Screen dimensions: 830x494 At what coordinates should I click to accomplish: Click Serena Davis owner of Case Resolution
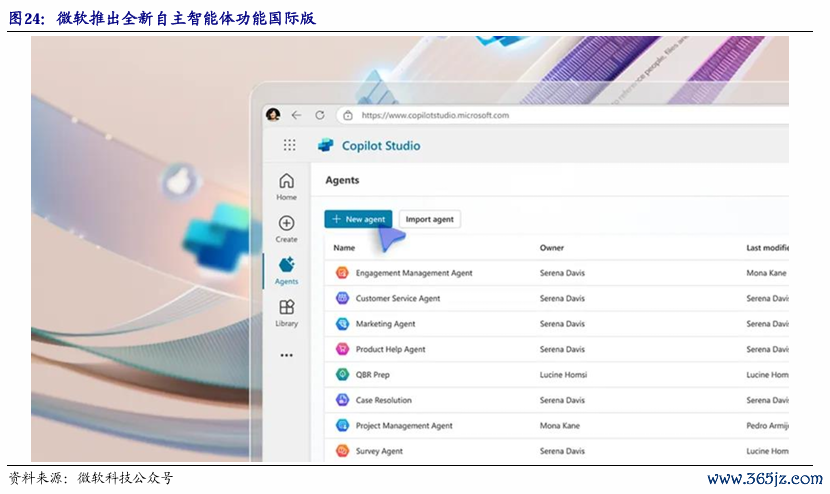tap(562, 400)
